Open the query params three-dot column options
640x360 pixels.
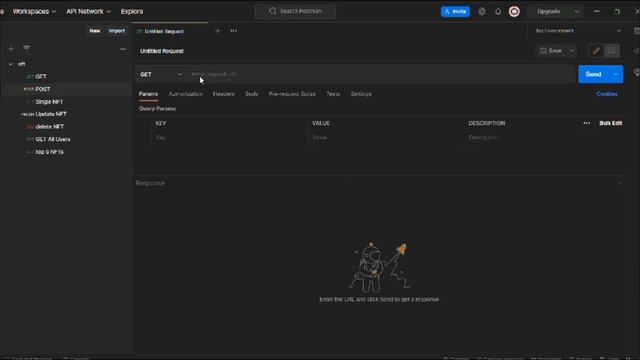point(587,123)
